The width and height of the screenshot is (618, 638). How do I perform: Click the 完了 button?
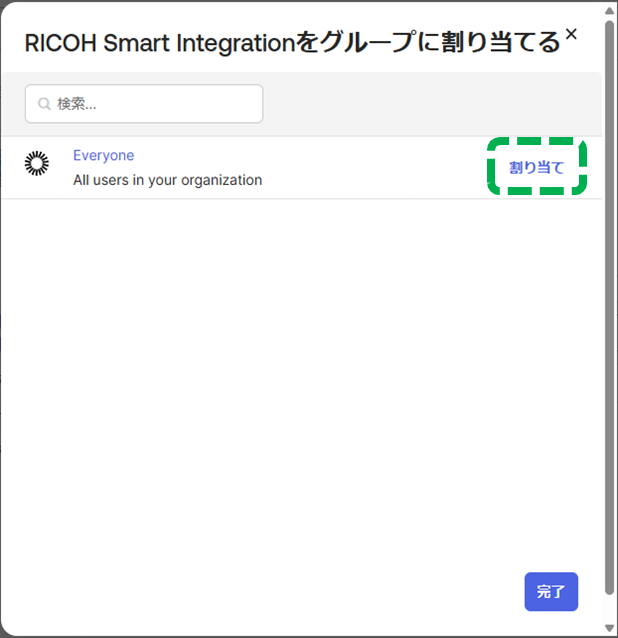click(x=551, y=591)
